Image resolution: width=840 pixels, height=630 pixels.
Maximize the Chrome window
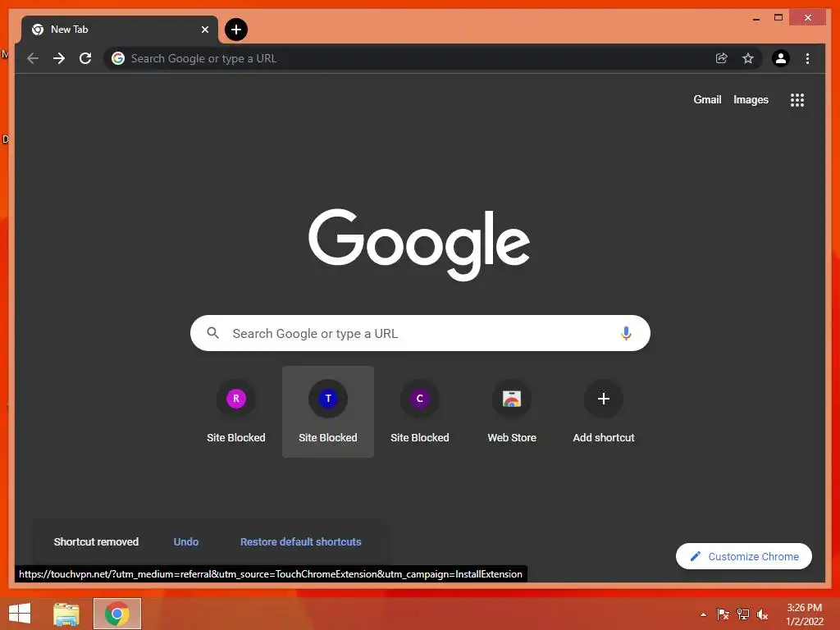778,18
